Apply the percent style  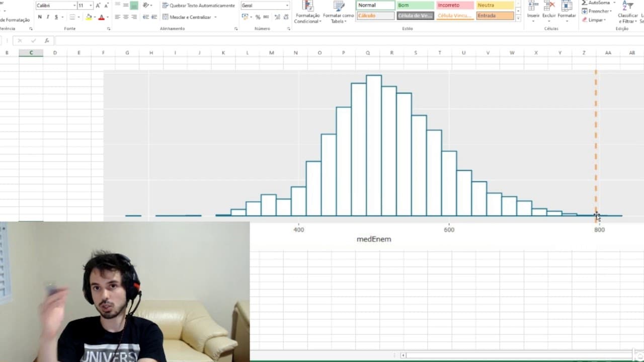[x=258, y=17]
